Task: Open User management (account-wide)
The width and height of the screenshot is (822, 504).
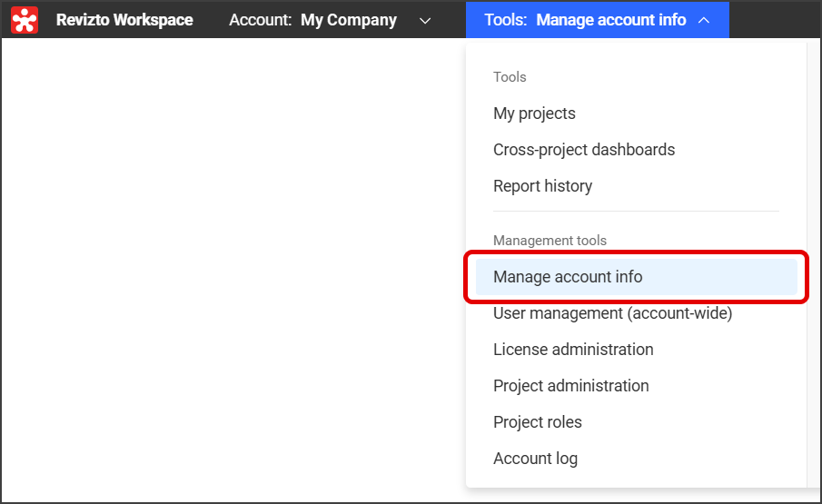Action: 613,313
